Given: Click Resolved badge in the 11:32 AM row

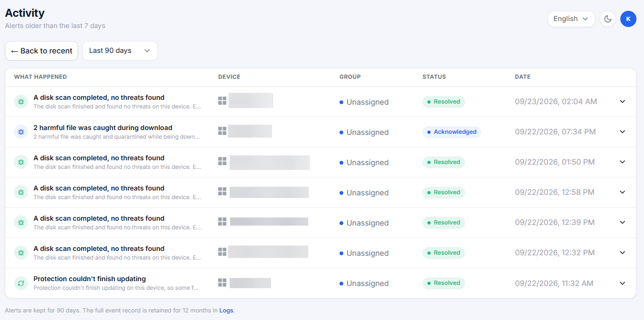Looking at the screenshot, I should coord(444,283).
